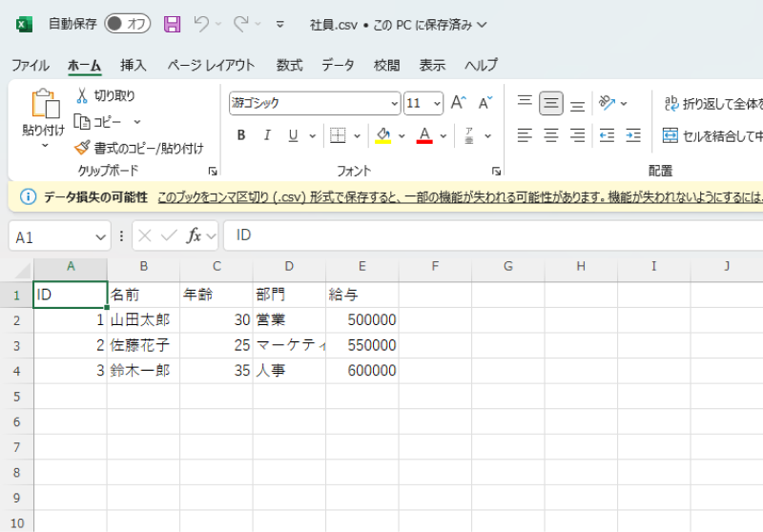The height and width of the screenshot is (532, 763).
Task: Open the データ tab
Action: coord(338,65)
